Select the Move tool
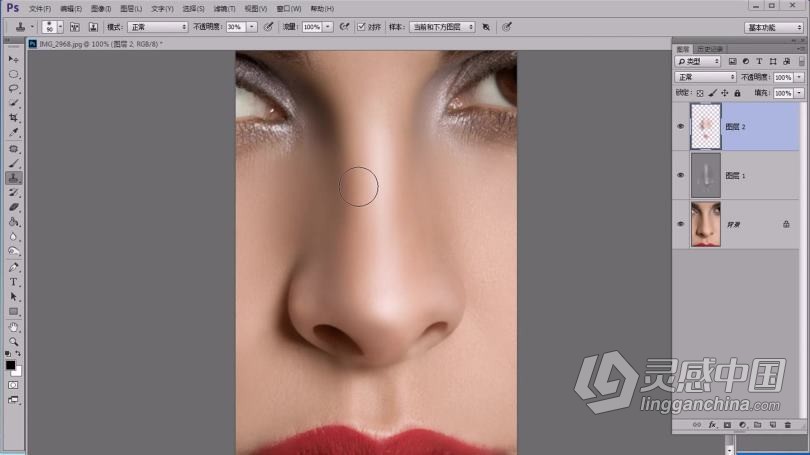The width and height of the screenshot is (810, 455). [13, 59]
